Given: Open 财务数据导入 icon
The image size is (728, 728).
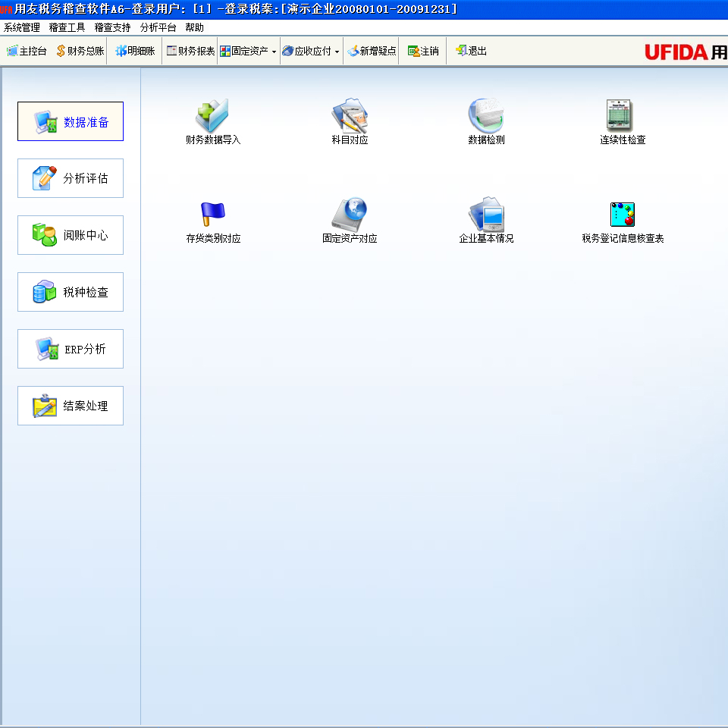Looking at the screenshot, I should 212,115.
